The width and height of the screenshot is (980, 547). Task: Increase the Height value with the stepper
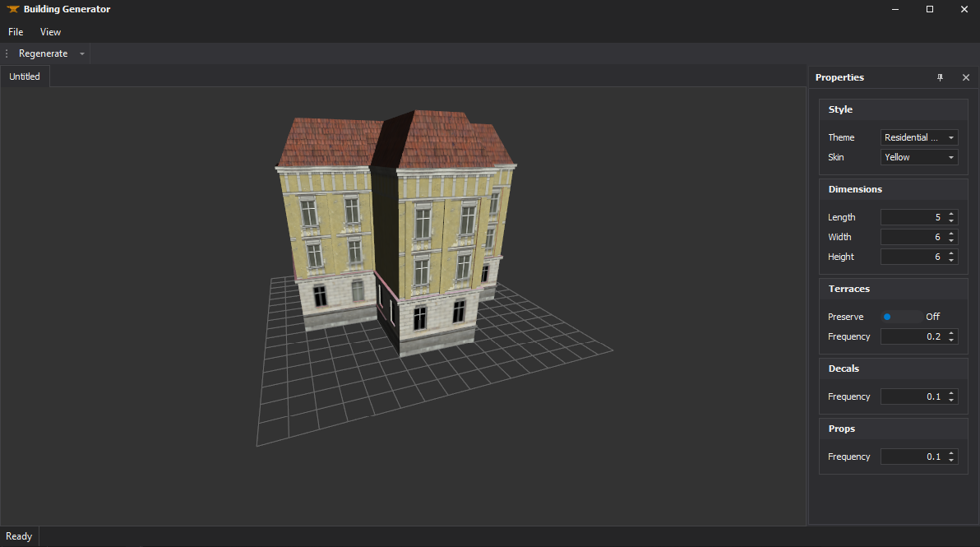(x=951, y=253)
